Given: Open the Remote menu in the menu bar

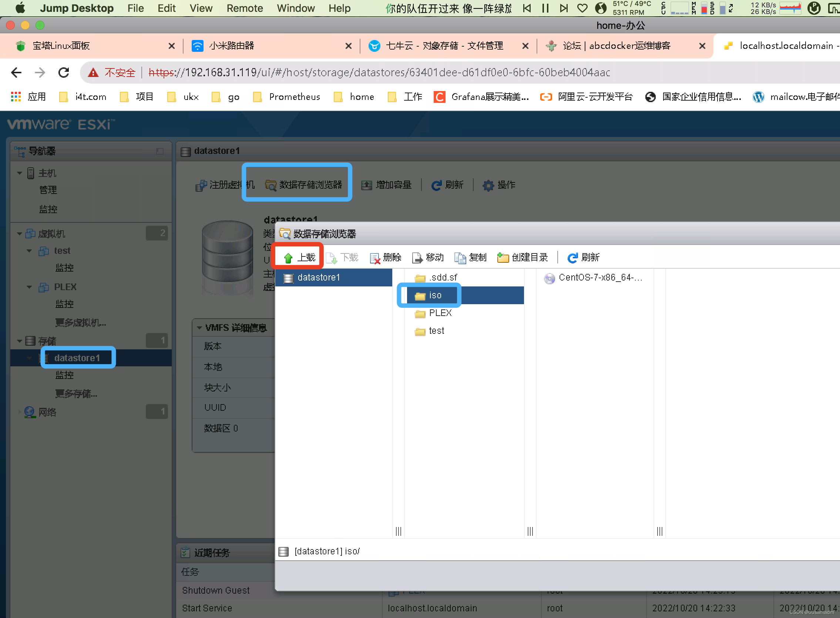Looking at the screenshot, I should (x=245, y=8).
